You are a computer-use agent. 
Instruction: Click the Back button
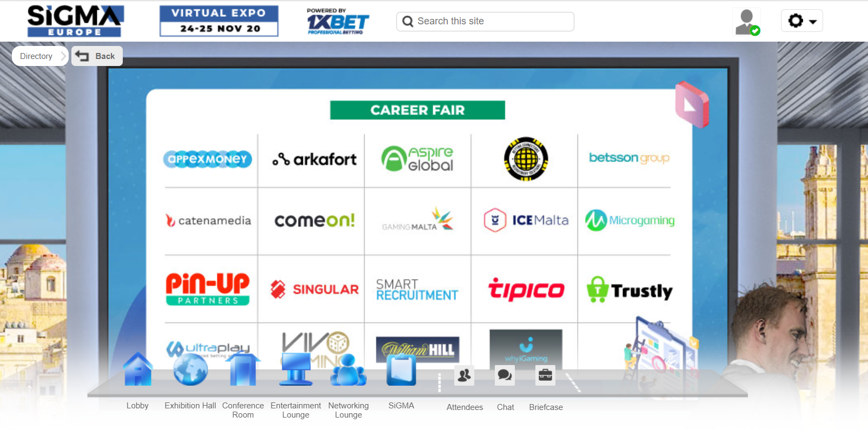tap(97, 56)
